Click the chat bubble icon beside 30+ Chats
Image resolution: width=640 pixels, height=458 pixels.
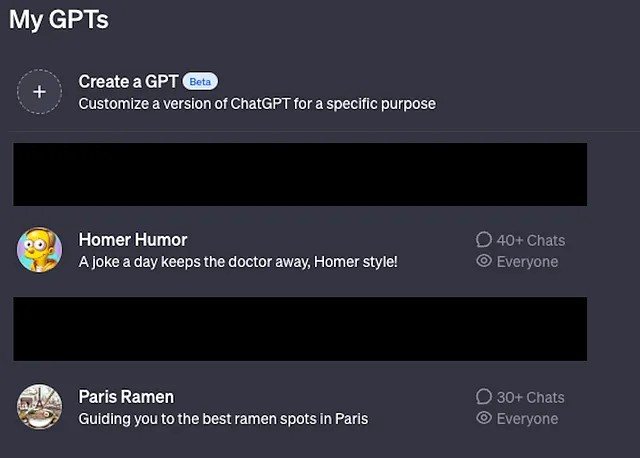pos(484,396)
